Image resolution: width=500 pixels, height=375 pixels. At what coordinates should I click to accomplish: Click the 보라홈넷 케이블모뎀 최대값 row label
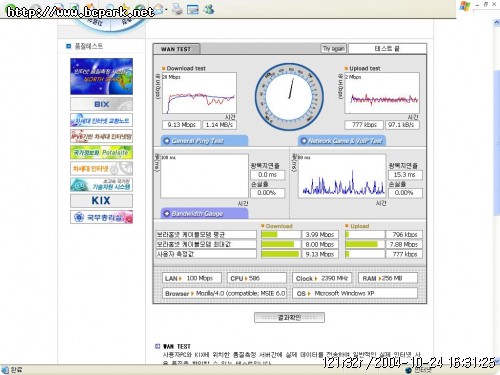(x=206, y=244)
